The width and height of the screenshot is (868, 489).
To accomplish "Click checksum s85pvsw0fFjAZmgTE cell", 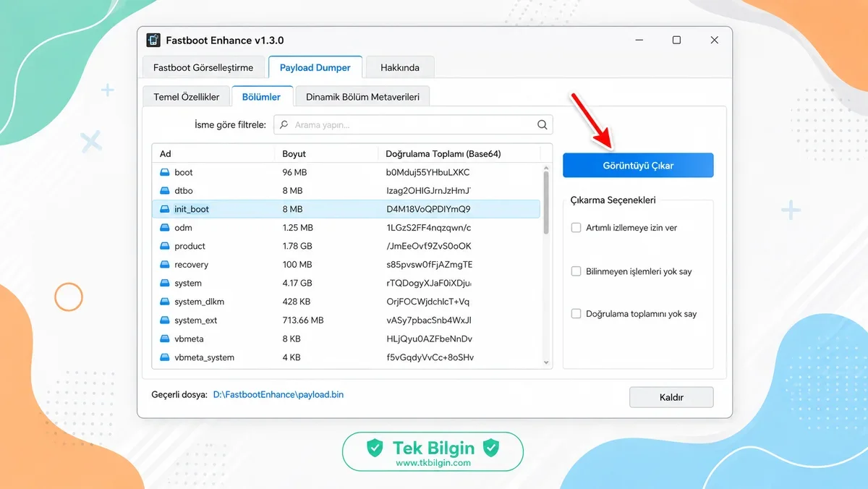I will pyautogui.click(x=430, y=265).
